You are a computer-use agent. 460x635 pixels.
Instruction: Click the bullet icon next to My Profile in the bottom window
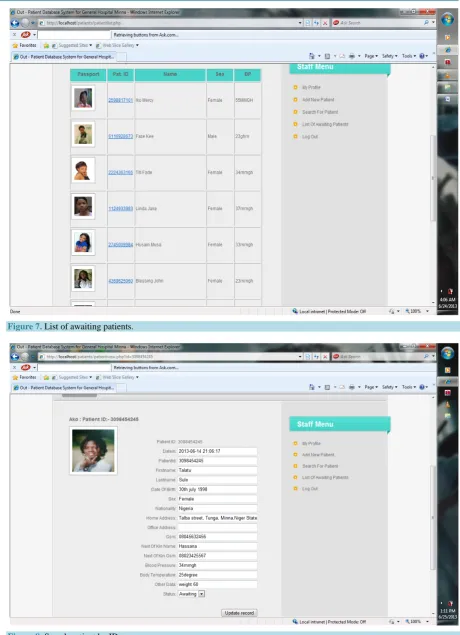295,443
